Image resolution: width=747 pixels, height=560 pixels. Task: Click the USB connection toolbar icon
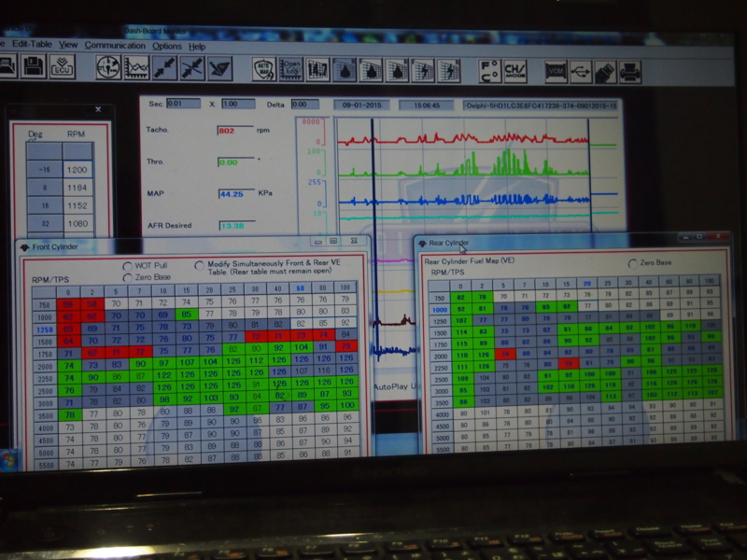point(581,73)
